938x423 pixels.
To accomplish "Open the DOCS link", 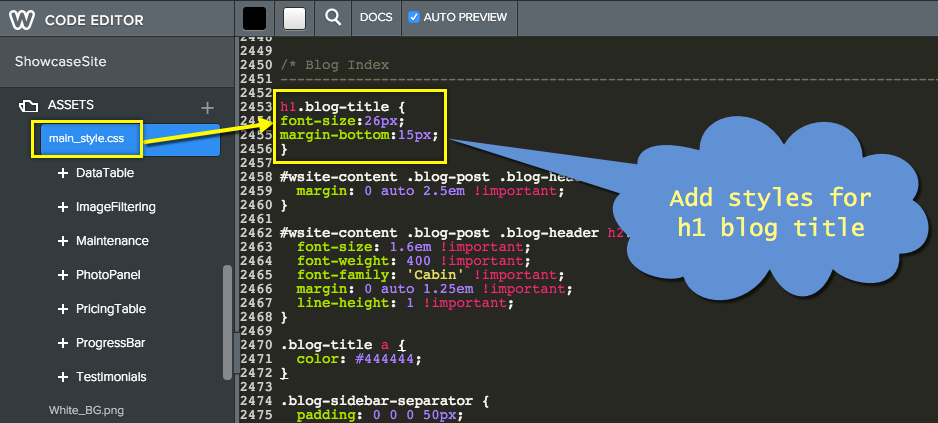I will pyautogui.click(x=376, y=17).
